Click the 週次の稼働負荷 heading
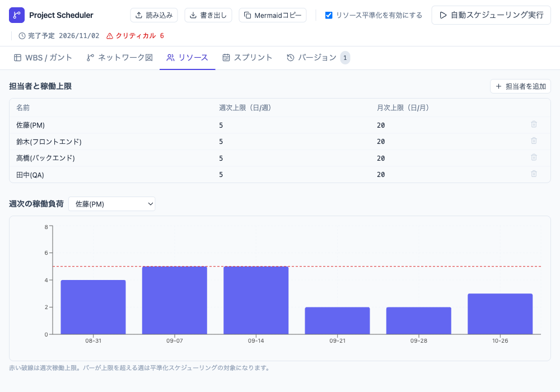 [x=36, y=204]
